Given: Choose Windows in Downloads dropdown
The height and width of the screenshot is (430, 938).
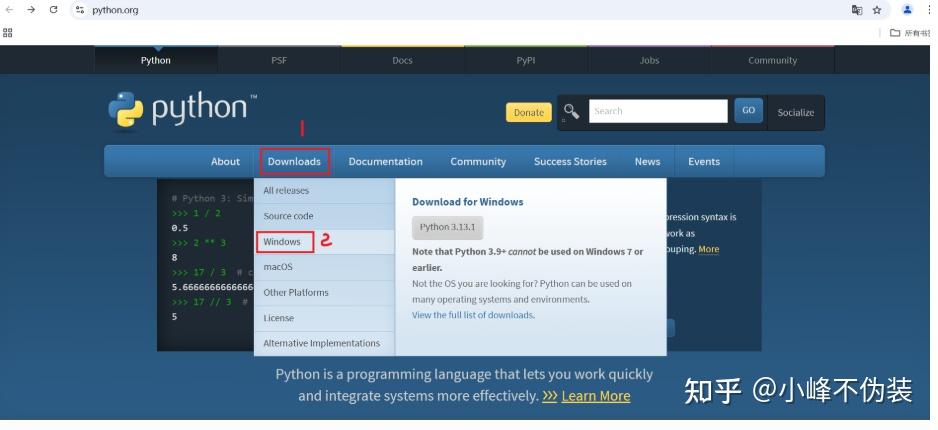Looking at the screenshot, I should [x=324, y=242].
